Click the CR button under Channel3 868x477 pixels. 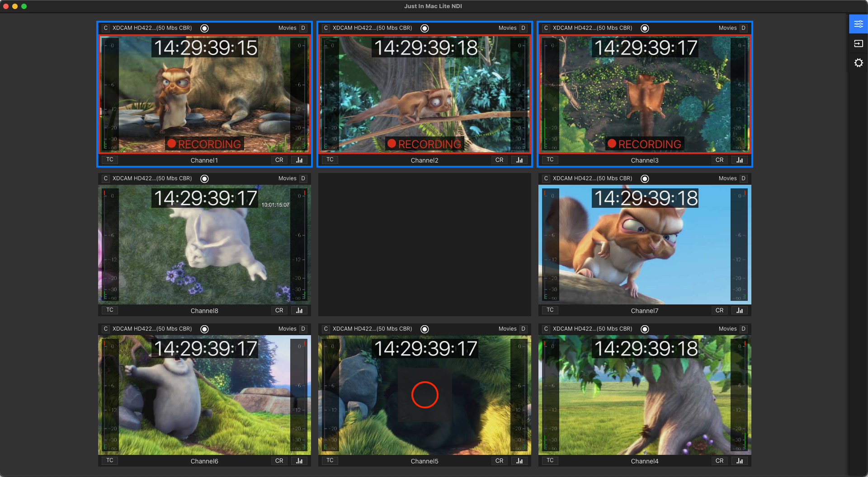tap(719, 160)
